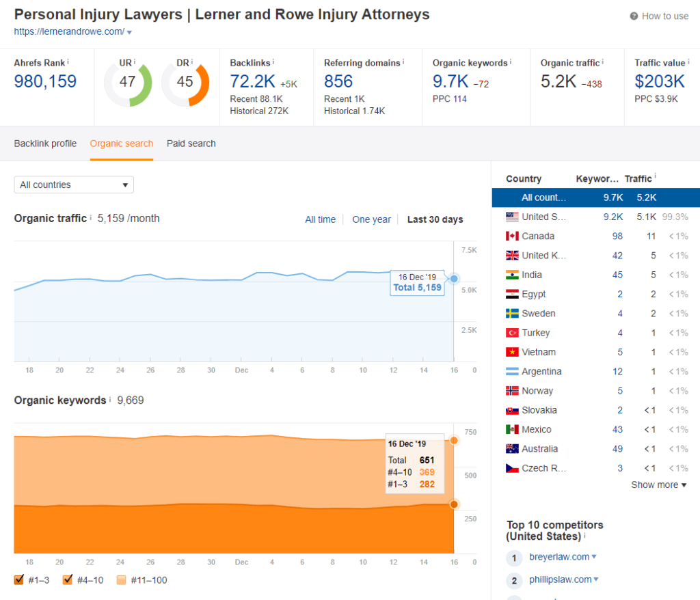This screenshot has width=700, height=600.
Task: Expand Show more countries list
Action: pos(658,485)
